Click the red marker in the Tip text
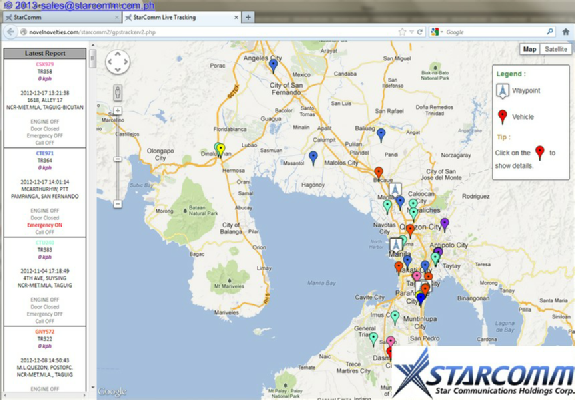Image resolution: width=575 pixels, height=400 pixels. (539, 153)
